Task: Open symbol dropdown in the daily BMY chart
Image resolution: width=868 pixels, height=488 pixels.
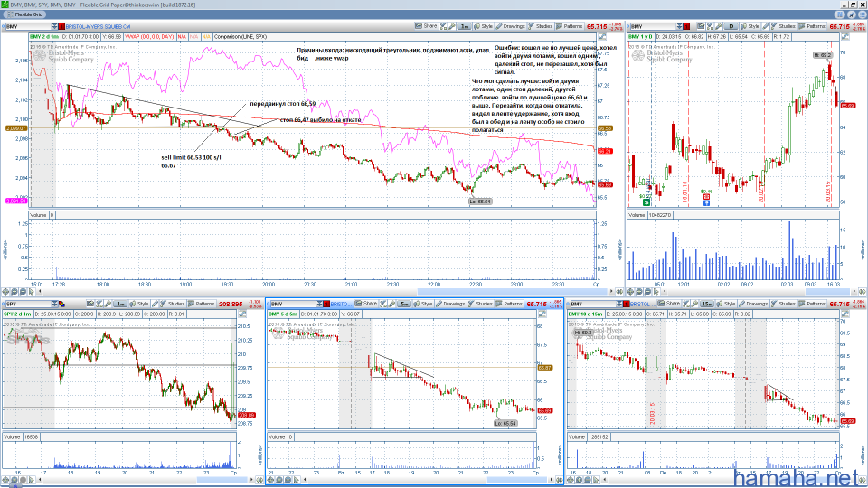Action: point(679,26)
